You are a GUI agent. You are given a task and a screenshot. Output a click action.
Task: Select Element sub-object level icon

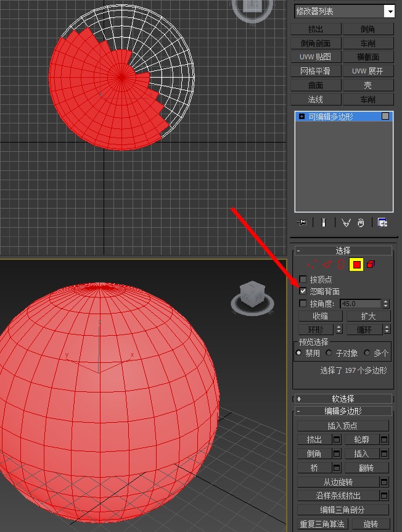coord(371,264)
